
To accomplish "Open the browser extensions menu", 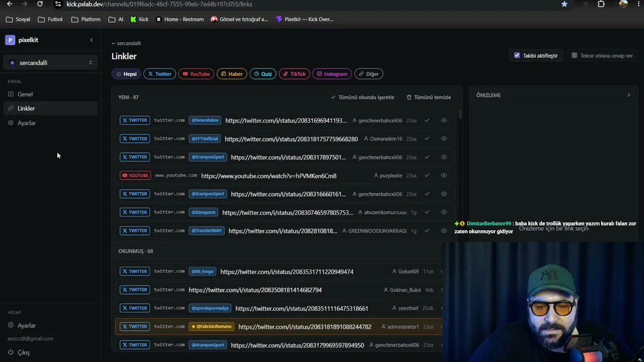I will click(x=601, y=4).
